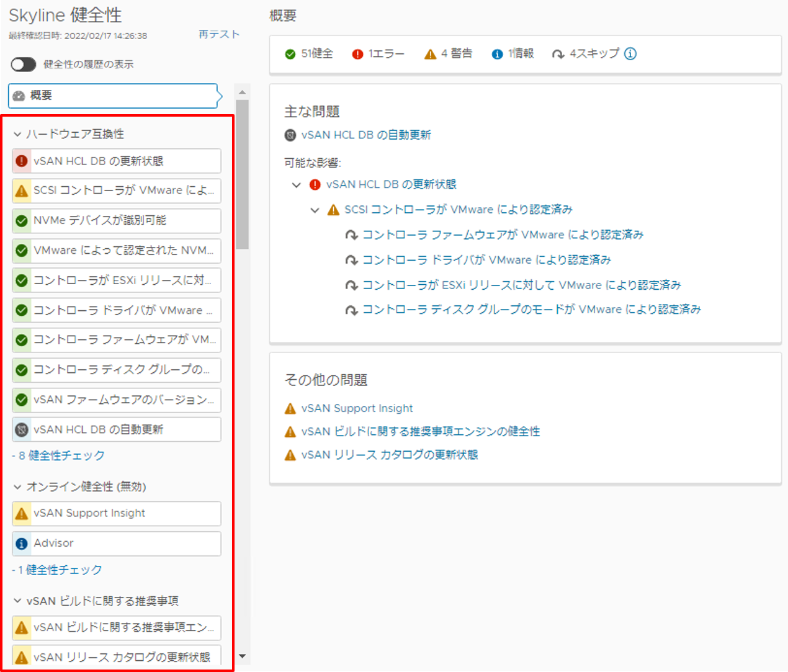Select vSAN ファームウェアのバージョン sidebar check
This screenshot has width=788, height=672.
pyautogui.click(x=117, y=400)
